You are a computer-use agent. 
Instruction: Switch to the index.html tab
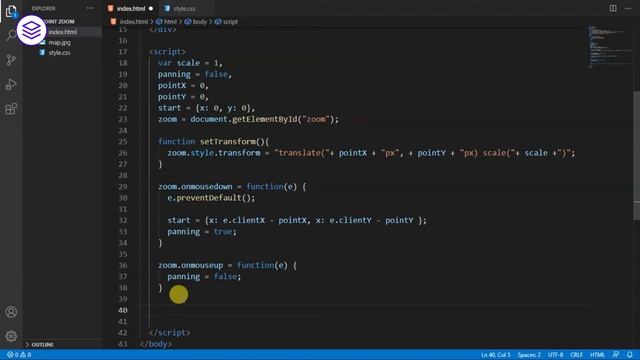coord(131,8)
